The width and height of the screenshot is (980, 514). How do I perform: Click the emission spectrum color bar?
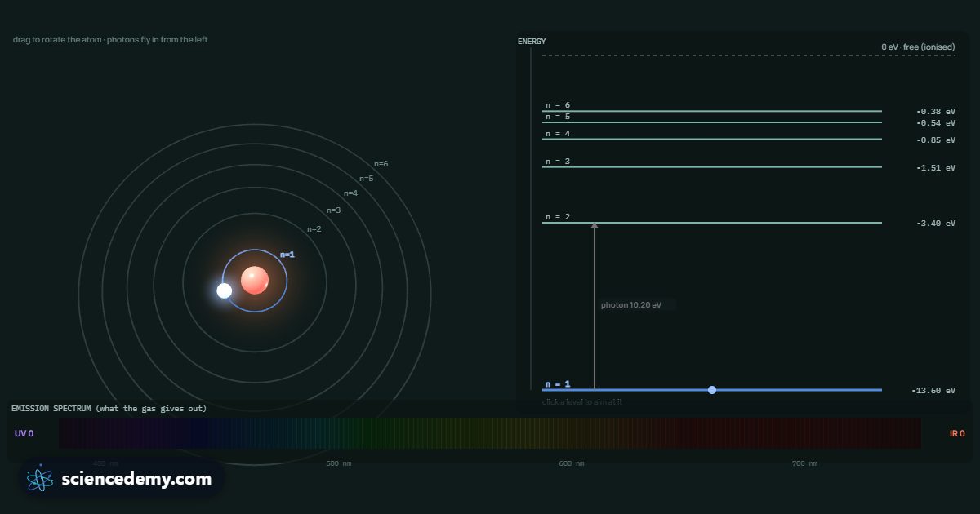tap(490, 433)
